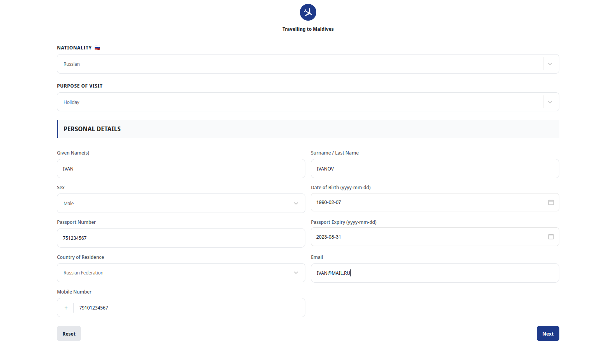Click the Mobile Number text field
This screenshot has height=364, width=610.
[x=189, y=308]
